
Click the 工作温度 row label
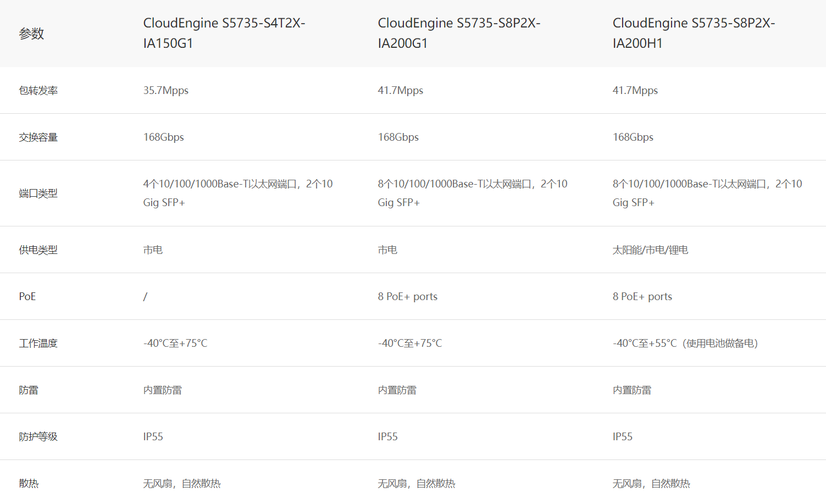point(38,344)
